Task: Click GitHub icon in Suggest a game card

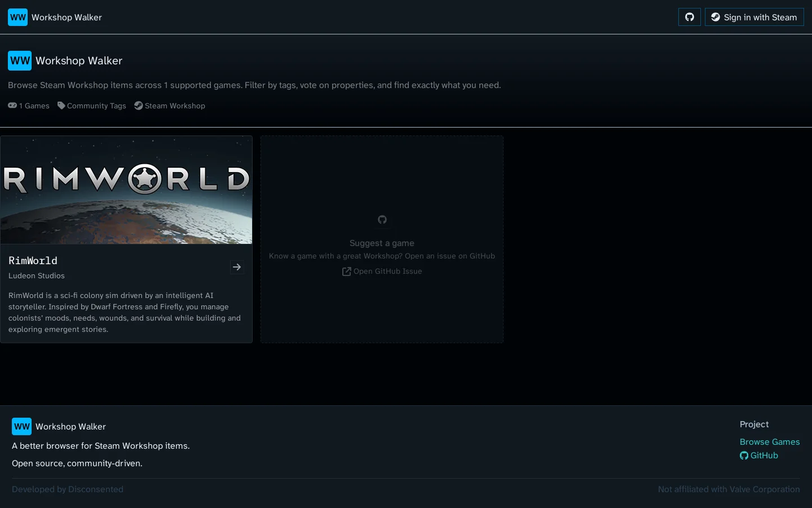Action: coord(382,220)
